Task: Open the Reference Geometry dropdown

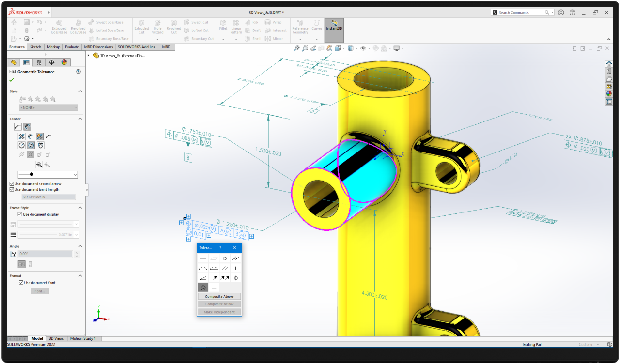Action: [300, 39]
